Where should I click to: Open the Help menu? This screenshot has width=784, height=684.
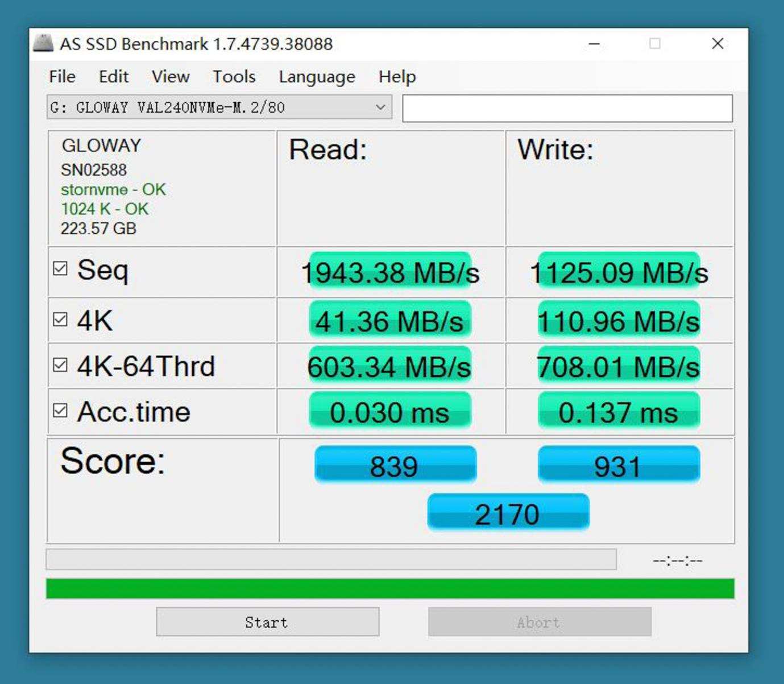(x=397, y=76)
